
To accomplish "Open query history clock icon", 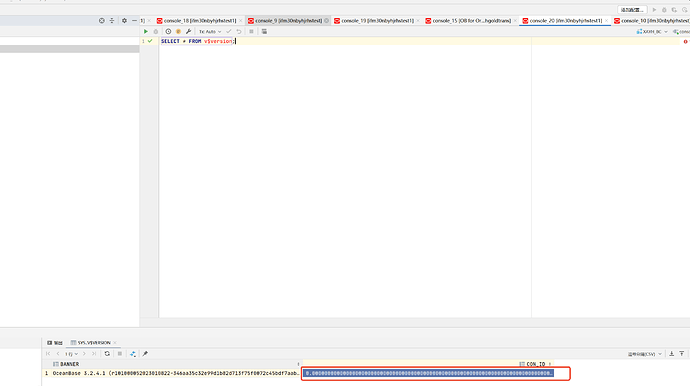I will [x=168, y=32].
